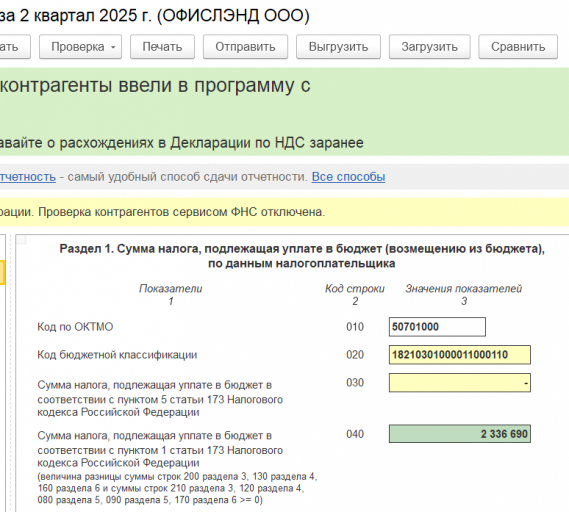Open the Проверка dropdown button
569x512 pixels.
tap(80, 47)
